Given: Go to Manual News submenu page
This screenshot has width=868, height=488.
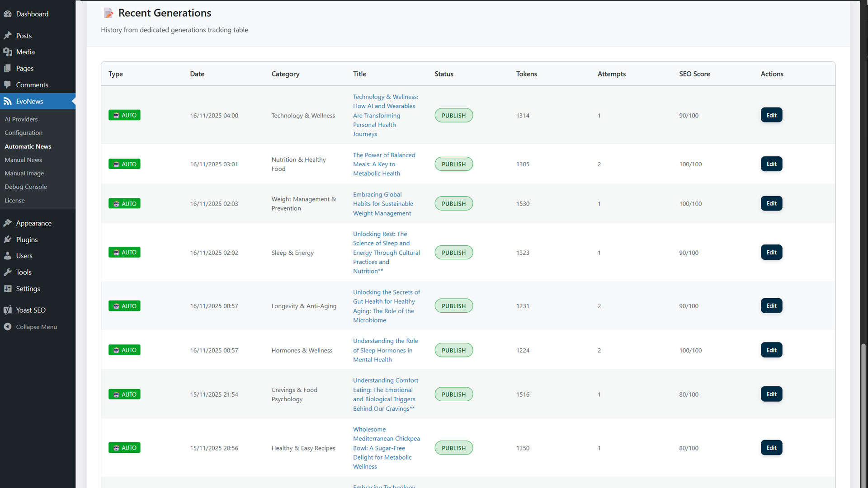Looking at the screenshot, I should (x=23, y=160).
